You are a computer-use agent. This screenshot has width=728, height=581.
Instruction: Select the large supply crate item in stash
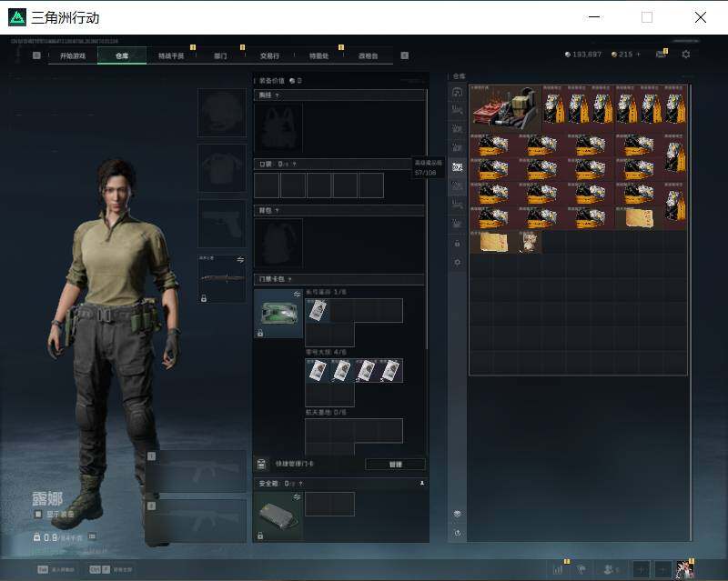505,108
